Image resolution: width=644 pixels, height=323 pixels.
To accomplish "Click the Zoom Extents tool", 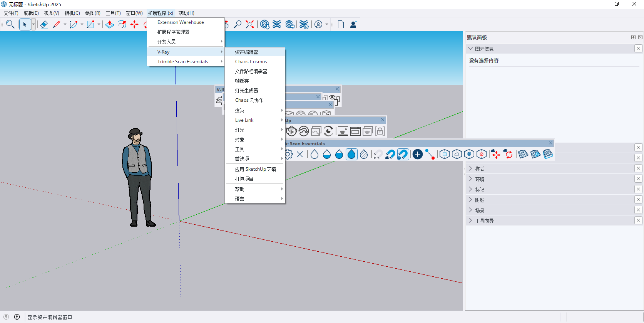I will [x=250, y=24].
